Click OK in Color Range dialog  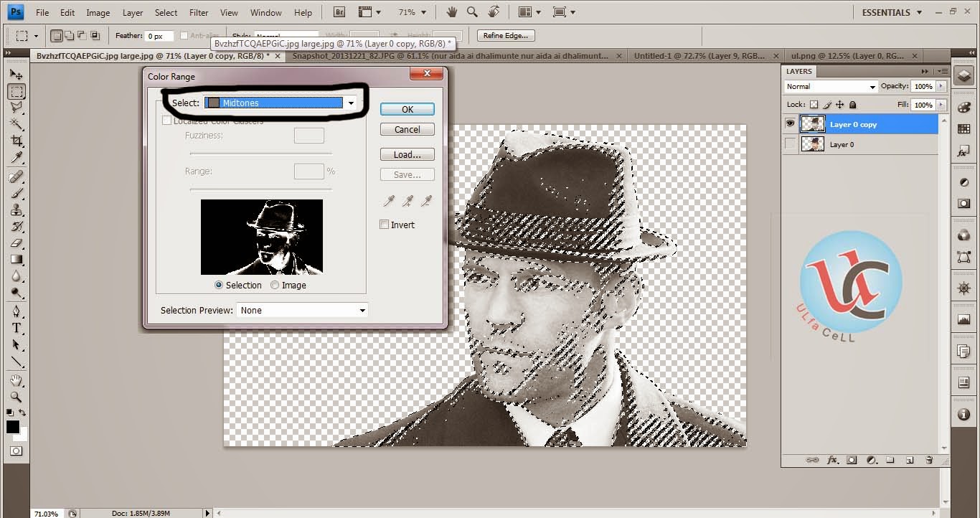(x=407, y=109)
